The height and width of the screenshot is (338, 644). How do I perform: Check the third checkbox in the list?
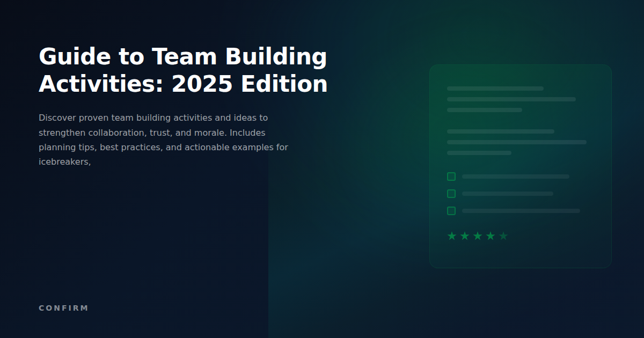(x=451, y=211)
